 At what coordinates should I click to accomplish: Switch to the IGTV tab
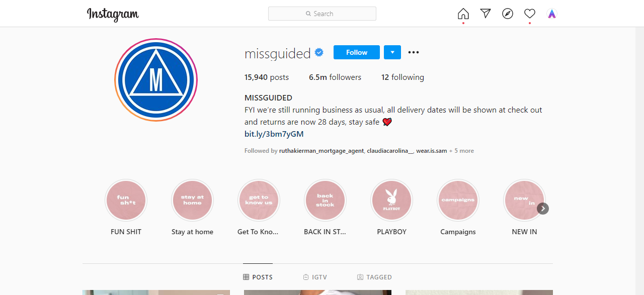pos(315,277)
